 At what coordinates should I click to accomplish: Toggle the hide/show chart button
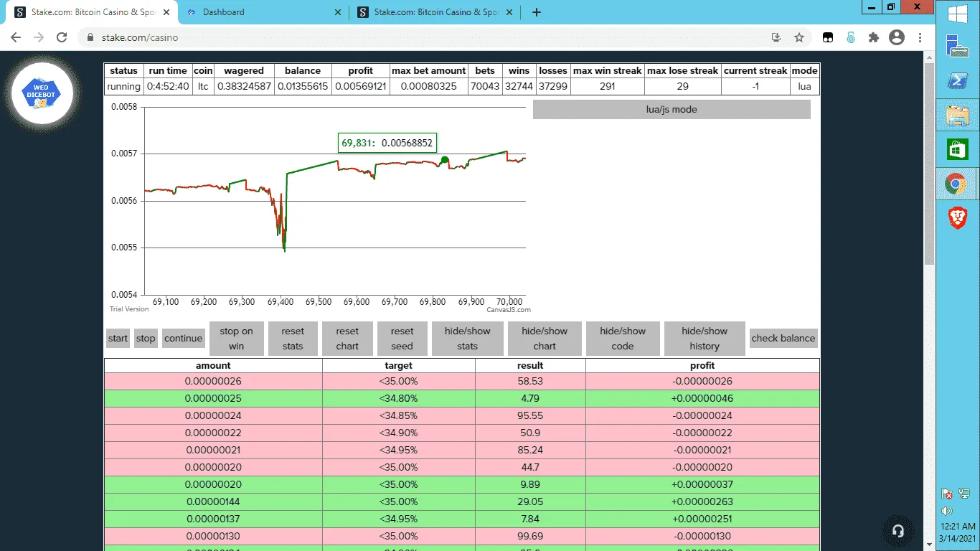pos(545,339)
